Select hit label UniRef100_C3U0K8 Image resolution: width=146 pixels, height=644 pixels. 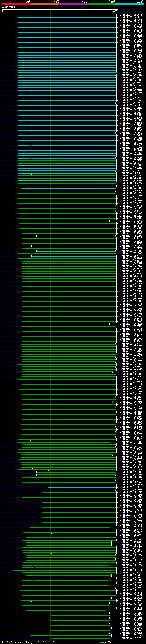131,37
